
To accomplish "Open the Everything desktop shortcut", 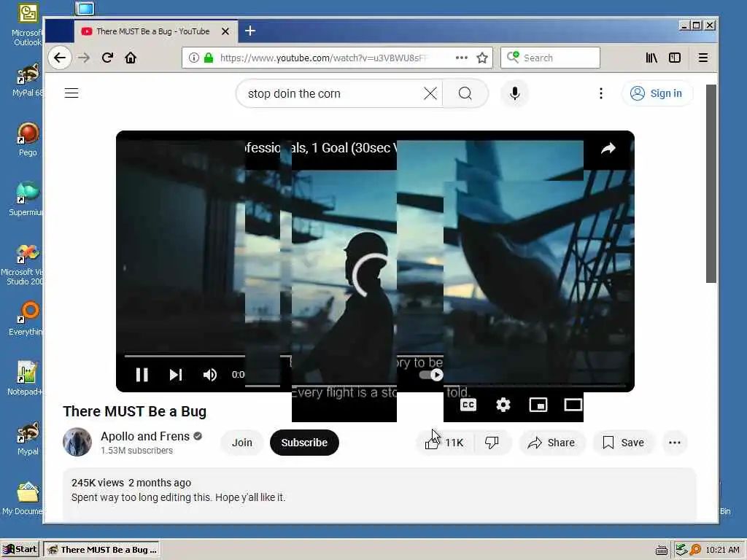I will click(x=27, y=319).
